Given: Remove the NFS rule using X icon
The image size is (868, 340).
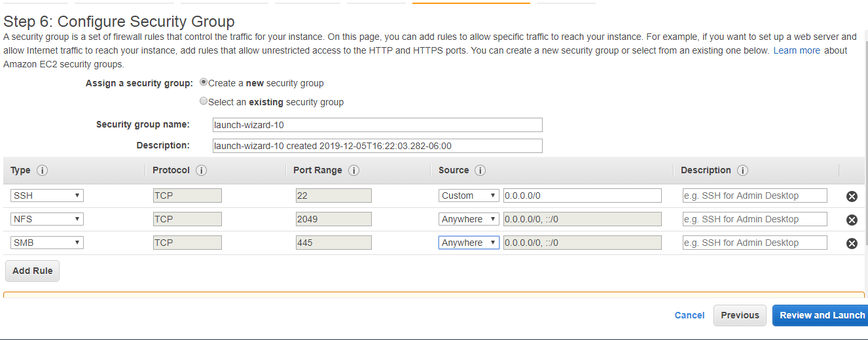Looking at the screenshot, I should (852, 220).
